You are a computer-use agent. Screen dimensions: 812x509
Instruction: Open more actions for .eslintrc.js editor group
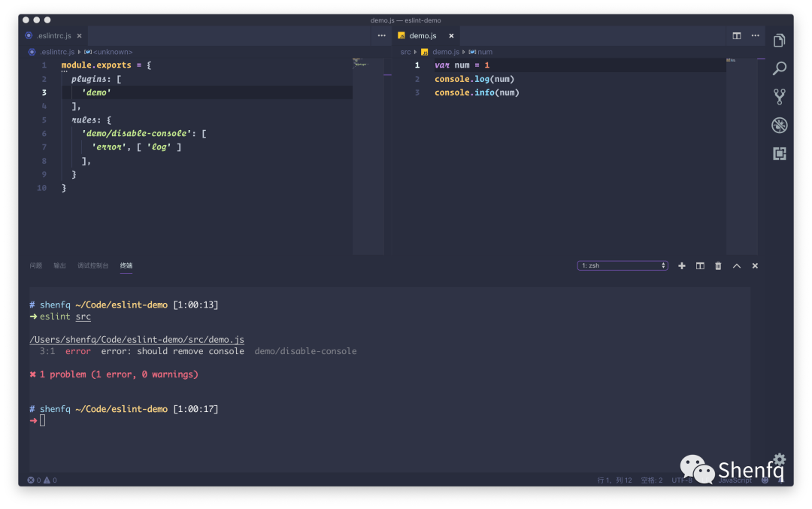[382, 36]
